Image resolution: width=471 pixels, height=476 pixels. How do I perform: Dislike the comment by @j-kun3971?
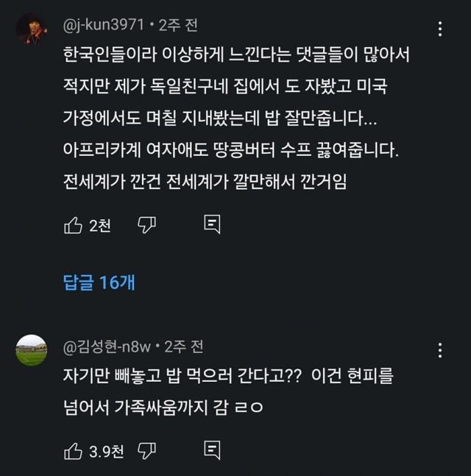[146, 226]
